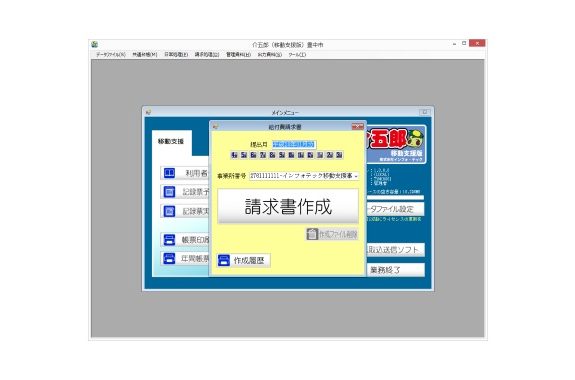Click the 年間帳票 printer icon
The width and height of the screenshot is (575, 380).
pos(169,259)
